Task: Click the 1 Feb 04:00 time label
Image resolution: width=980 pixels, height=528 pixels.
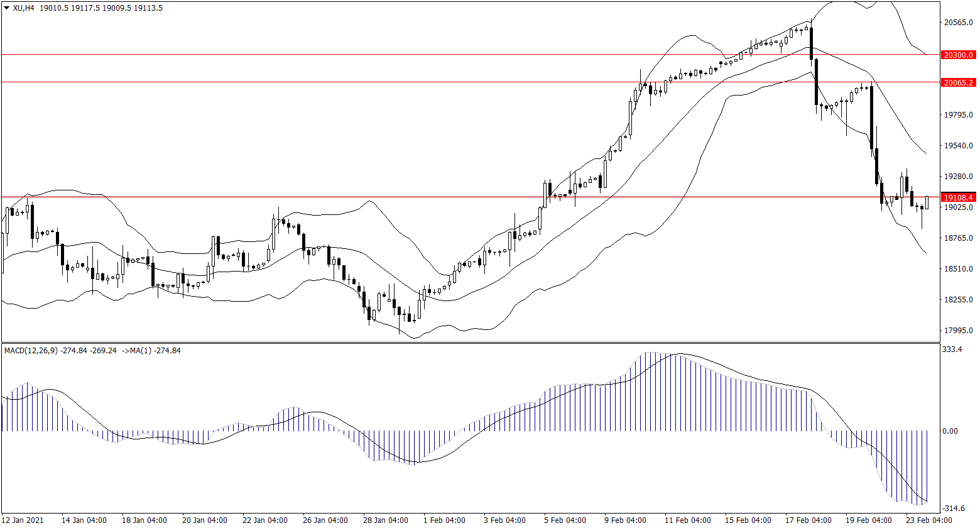Action: [x=444, y=520]
